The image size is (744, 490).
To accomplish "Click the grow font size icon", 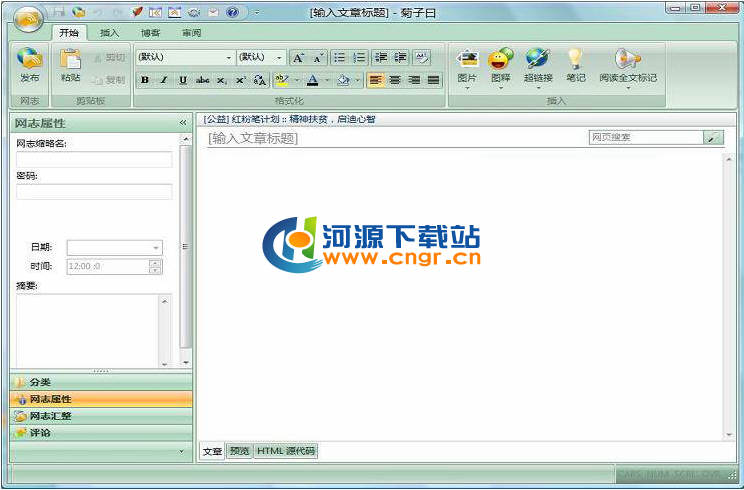I will (x=298, y=58).
